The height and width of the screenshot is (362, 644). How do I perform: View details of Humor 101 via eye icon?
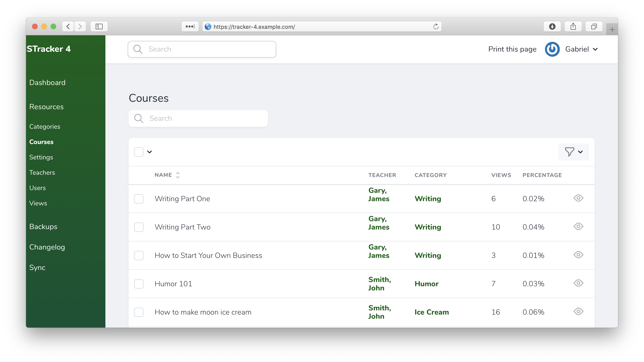click(578, 283)
